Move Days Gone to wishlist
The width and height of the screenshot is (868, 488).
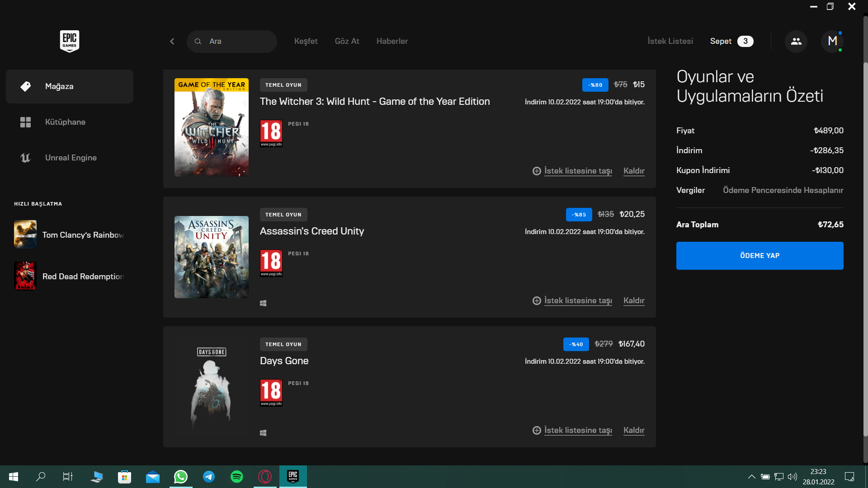(x=578, y=430)
